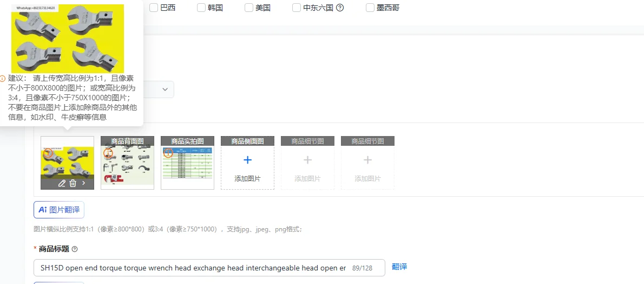Screen dimensions: 644x284
Task: Click the orange info icon before 建议
Action: coord(3,78)
